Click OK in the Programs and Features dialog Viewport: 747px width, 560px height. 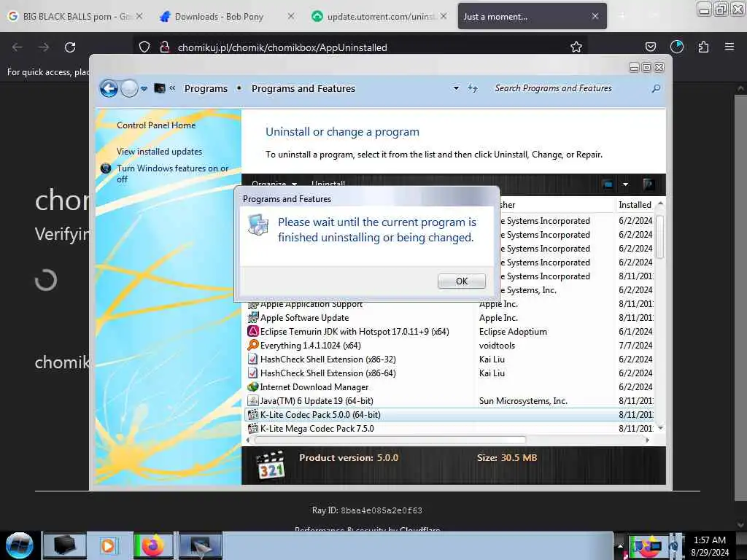tap(461, 281)
